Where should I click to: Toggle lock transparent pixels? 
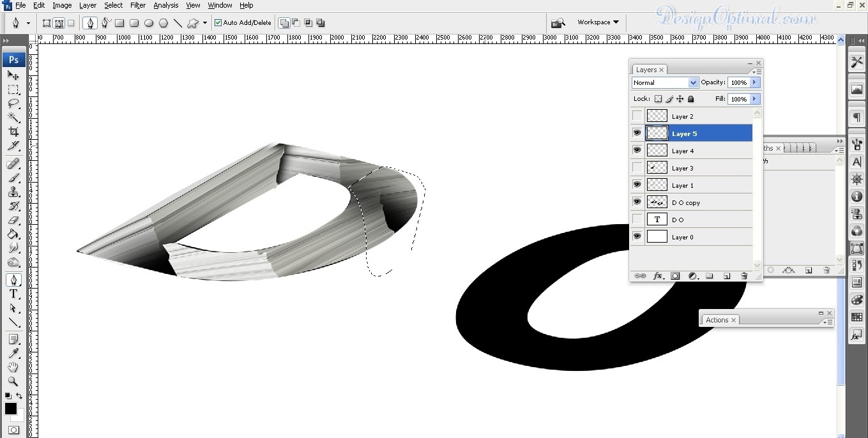tap(659, 99)
